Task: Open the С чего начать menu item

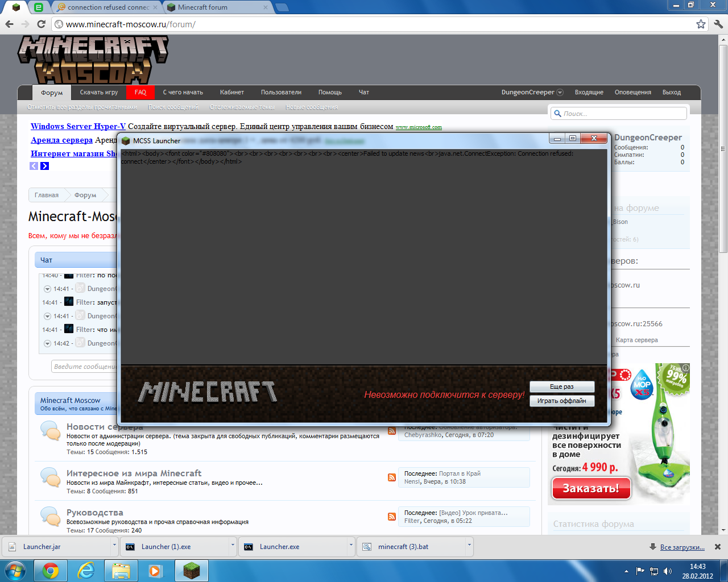Action: coord(183,92)
